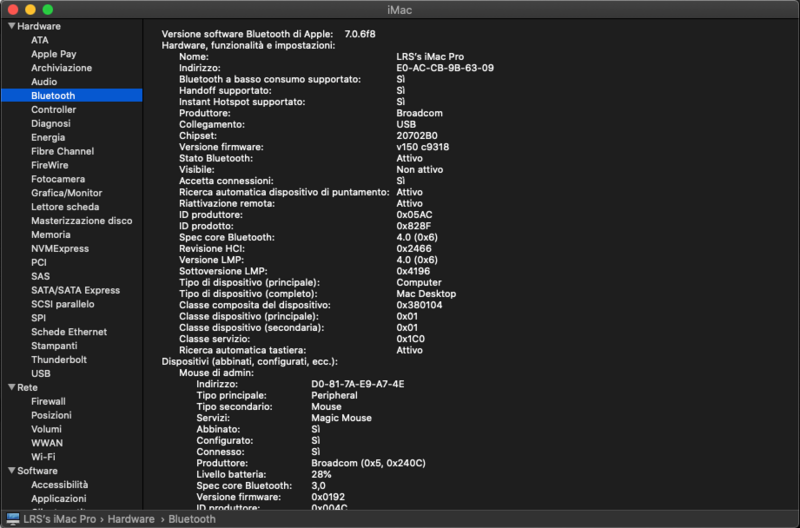Select Volumi under Rete
This screenshot has height=528, width=800.
click(x=46, y=429)
